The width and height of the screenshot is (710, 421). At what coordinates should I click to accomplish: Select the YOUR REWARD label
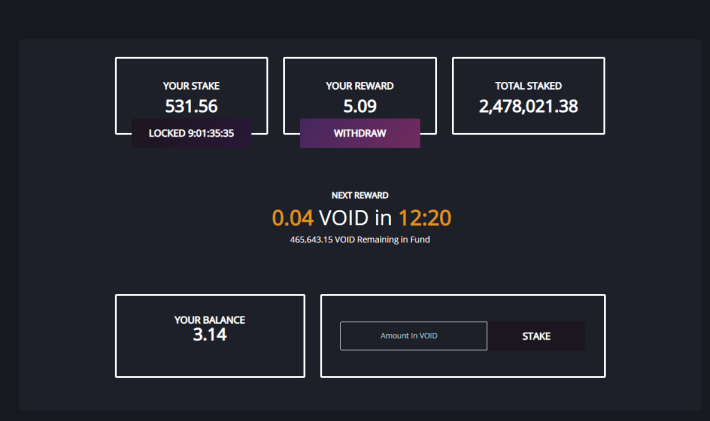(360, 86)
